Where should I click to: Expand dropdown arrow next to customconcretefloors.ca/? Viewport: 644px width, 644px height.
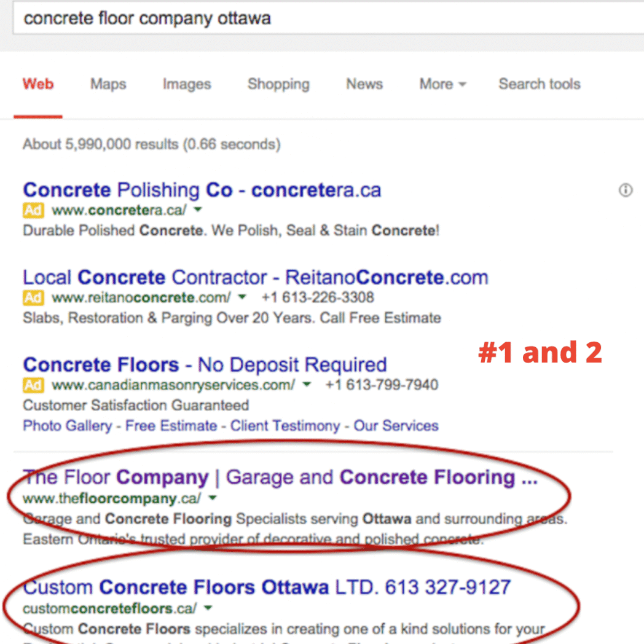pyautogui.click(x=208, y=609)
